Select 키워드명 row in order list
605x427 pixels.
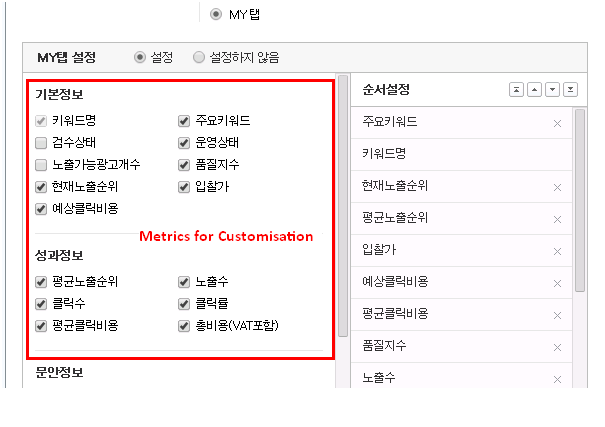coord(450,155)
